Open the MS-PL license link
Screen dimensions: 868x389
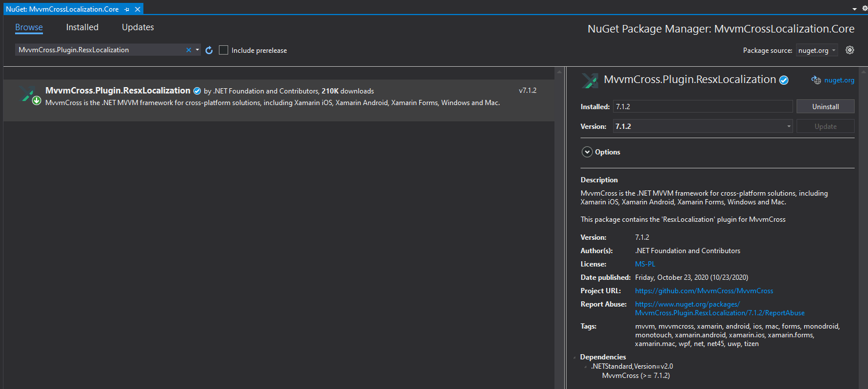pyautogui.click(x=644, y=264)
